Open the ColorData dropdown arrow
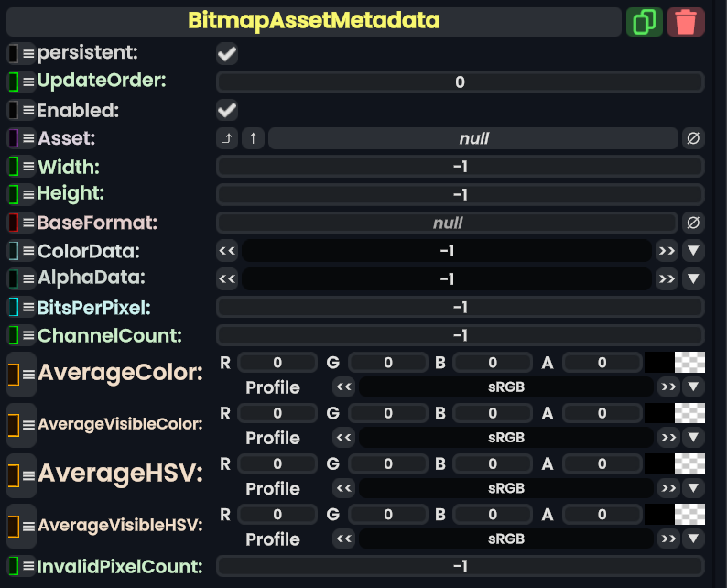This screenshot has width=727, height=588. (693, 251)
